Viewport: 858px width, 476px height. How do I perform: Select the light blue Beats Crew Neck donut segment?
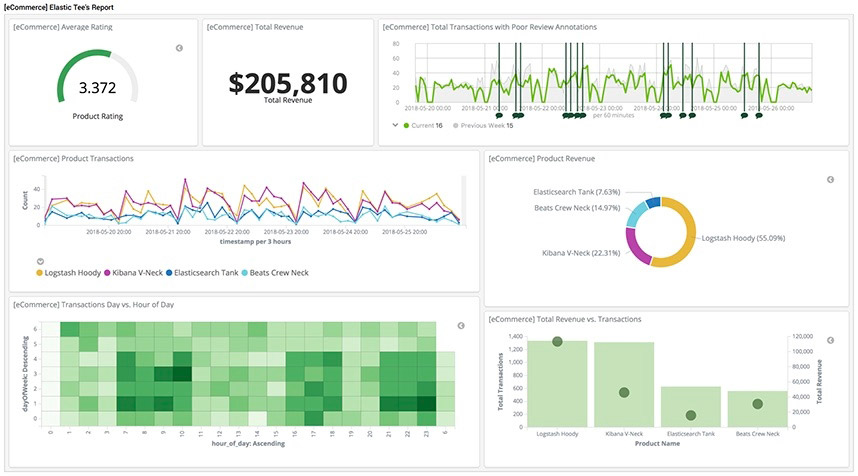click(633, 214)
